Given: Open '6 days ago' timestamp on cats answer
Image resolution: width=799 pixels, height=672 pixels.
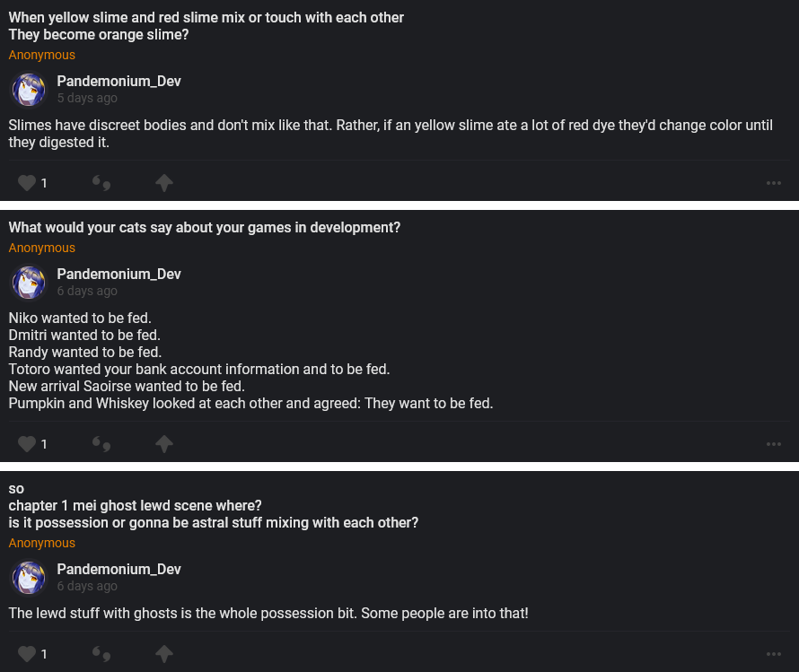Looking at the screenshot, I should click(x=87, y=292).
